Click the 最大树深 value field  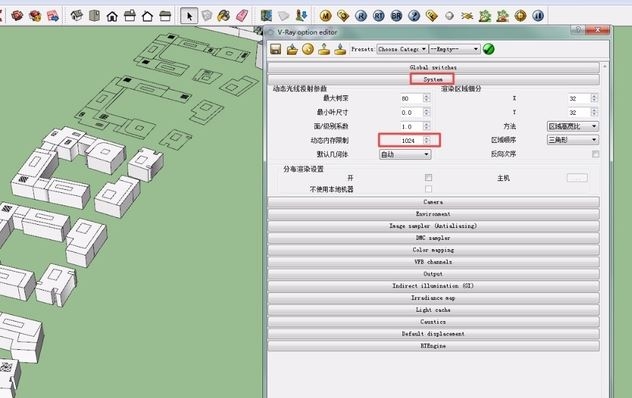click(x=411, y=98)
